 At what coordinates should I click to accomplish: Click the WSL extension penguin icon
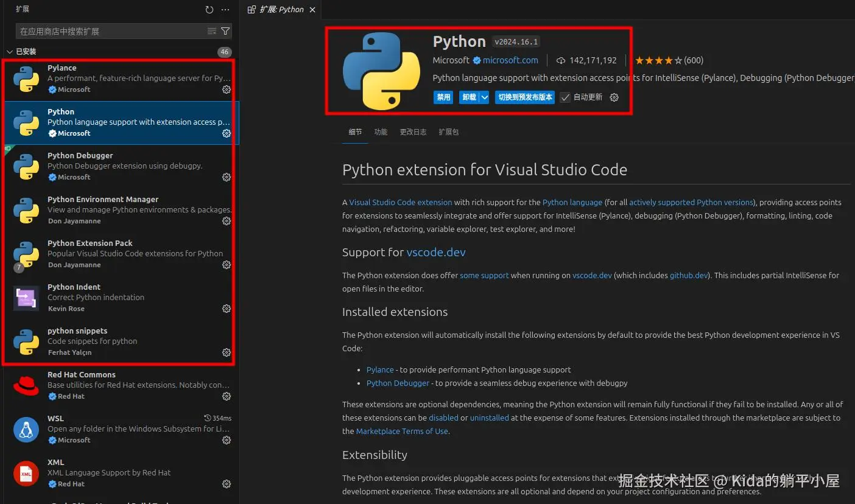pyautogui.click(x=26, y=430)
